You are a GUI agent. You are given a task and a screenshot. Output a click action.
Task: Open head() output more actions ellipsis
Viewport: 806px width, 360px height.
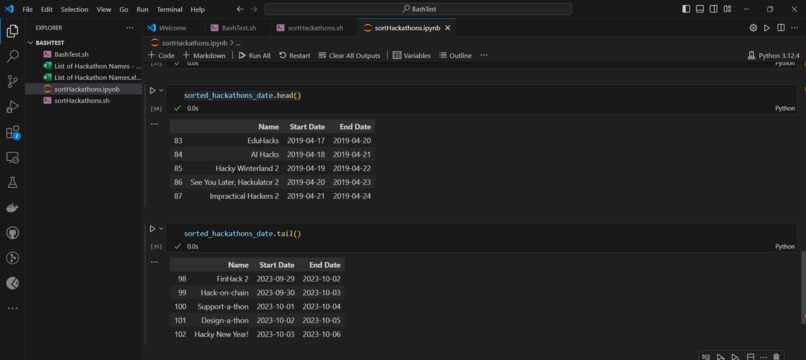154,124
